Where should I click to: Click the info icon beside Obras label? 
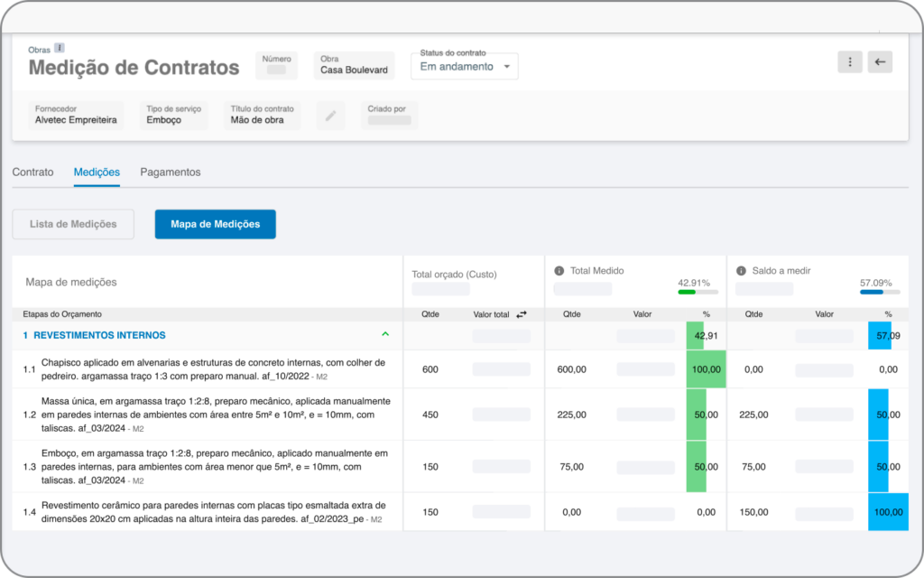pyautogui.click(x=60, y=49)
